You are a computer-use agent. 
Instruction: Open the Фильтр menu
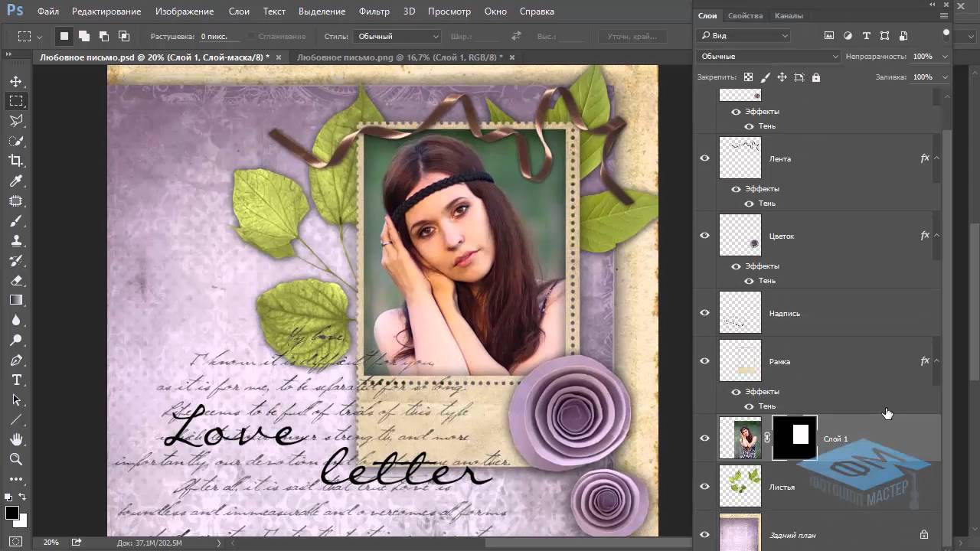tap(374, 11)
